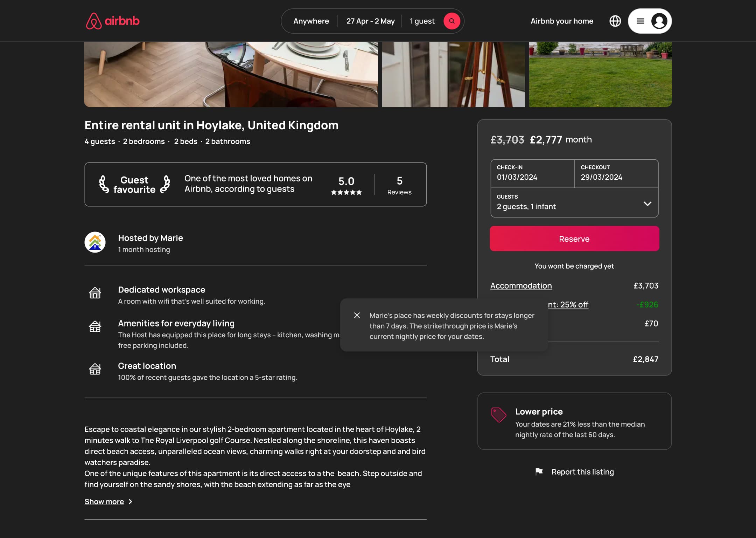Click the Airbnb logo
This screenshot has width=756, height=538.
click(x=113, y=21)
